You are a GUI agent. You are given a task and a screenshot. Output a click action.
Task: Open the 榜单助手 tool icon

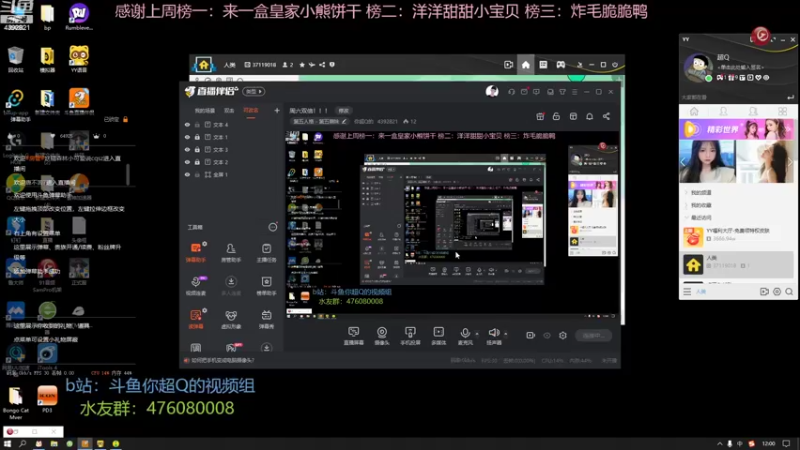coord(266,286)
